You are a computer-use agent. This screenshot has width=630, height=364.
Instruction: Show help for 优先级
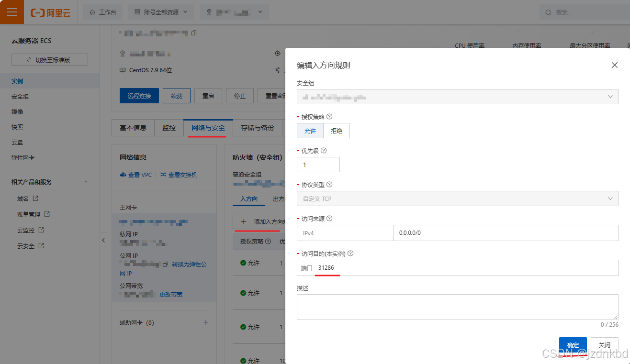click(x=323, y=150)
